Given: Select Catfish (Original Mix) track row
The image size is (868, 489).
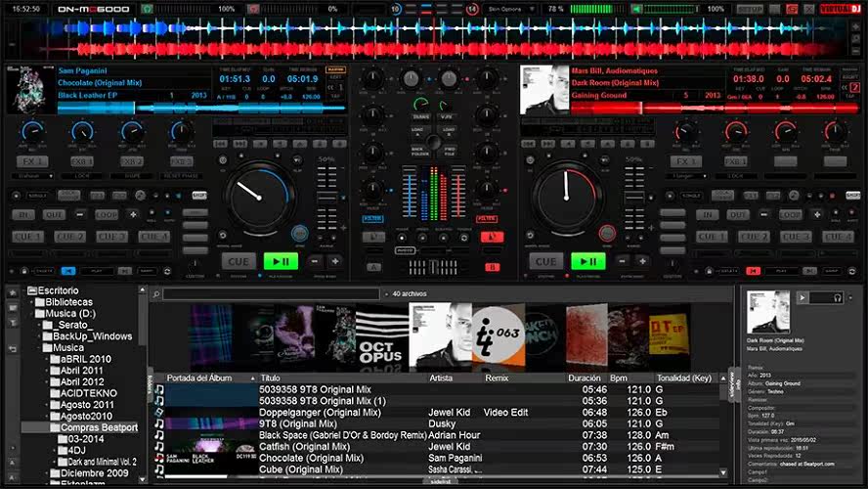Looking at the screenshot, I should click(x=436, y=446).
